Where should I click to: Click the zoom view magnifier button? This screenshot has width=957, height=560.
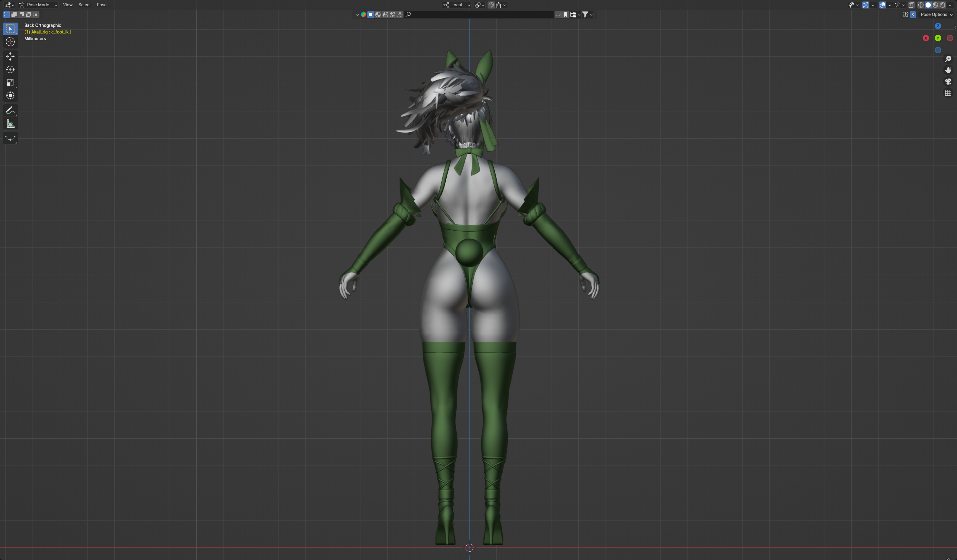click(948, 59)
